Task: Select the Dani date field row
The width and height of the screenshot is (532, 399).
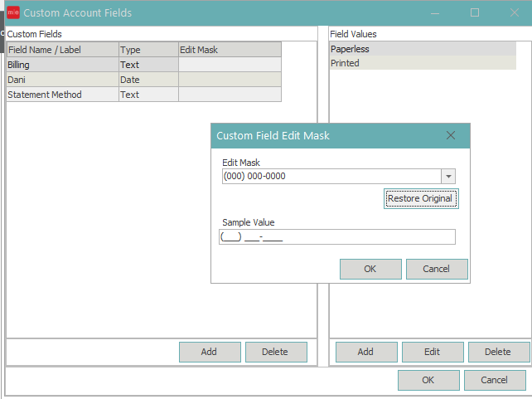Action: coord(62,80)
